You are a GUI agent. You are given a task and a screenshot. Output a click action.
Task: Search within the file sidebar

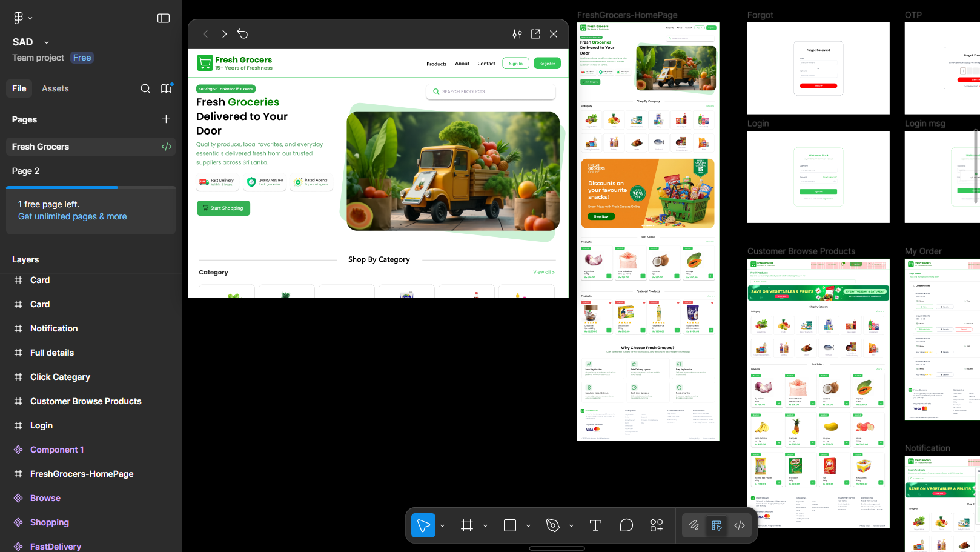click(x=145, y=88)
